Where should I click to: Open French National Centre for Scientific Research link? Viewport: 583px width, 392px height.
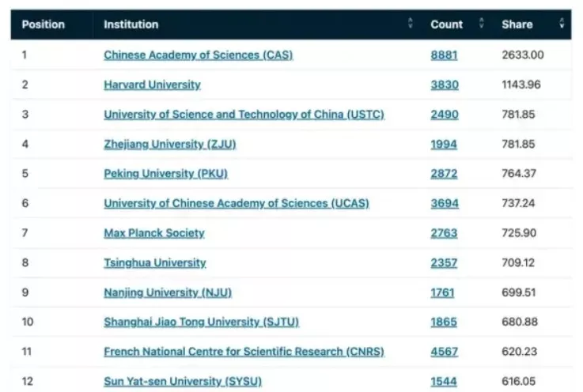tap(244, 352)
